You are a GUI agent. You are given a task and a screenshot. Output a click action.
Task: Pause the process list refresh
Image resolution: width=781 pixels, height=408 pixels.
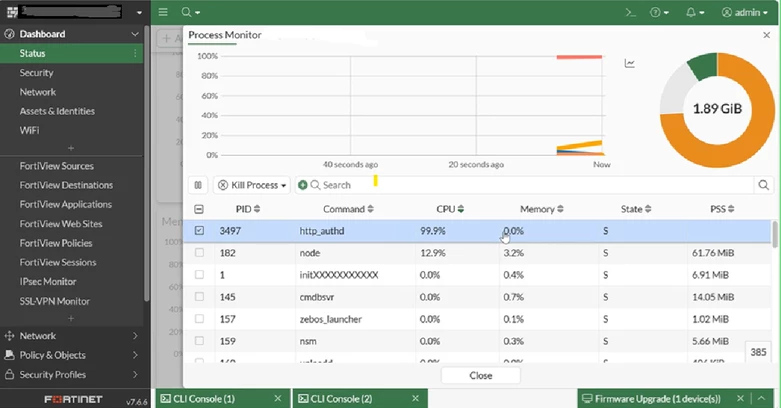(198, 185)
